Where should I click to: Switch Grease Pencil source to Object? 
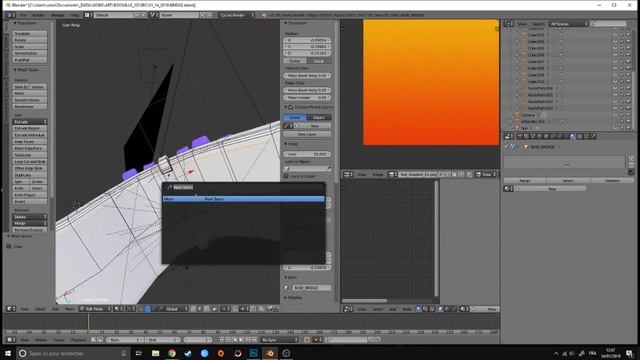coord(319,118)
